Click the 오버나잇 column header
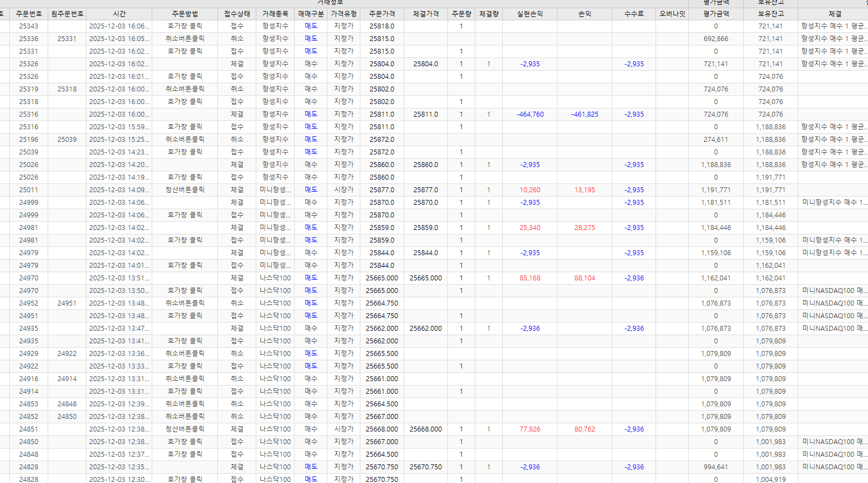 672,14
